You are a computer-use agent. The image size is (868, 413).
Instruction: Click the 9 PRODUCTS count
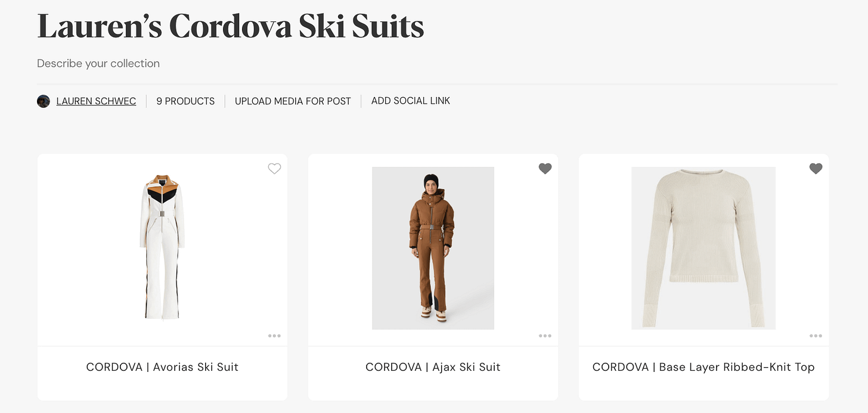tap(185, 101)
